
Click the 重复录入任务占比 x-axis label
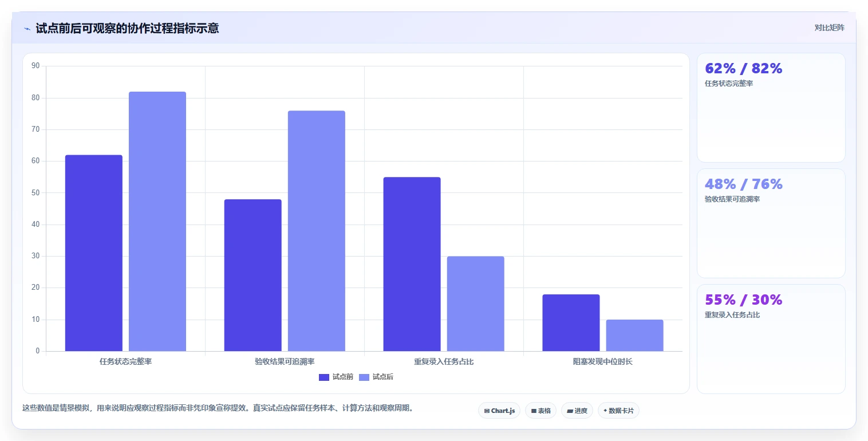444,362
